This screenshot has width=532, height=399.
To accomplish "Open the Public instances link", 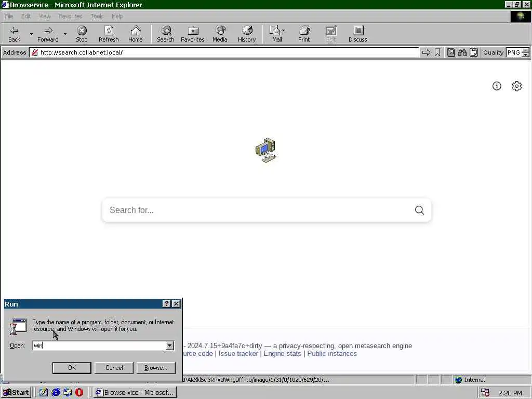I will [x=332, y=353].
